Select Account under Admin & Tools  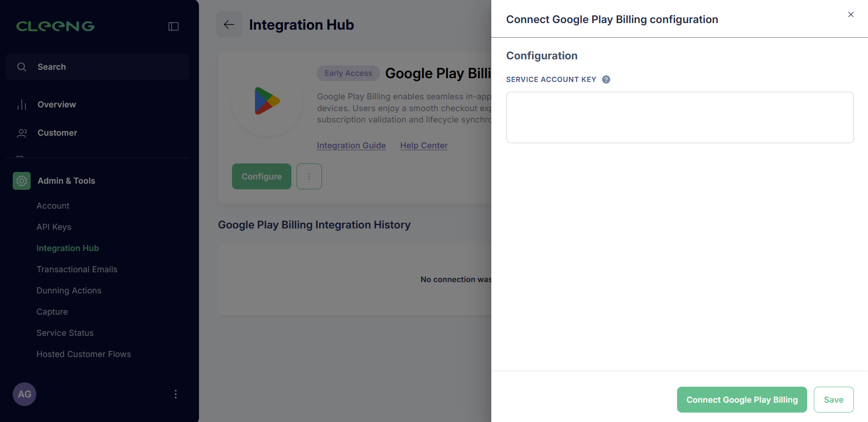pyautogui.click(x=53, y=206)
